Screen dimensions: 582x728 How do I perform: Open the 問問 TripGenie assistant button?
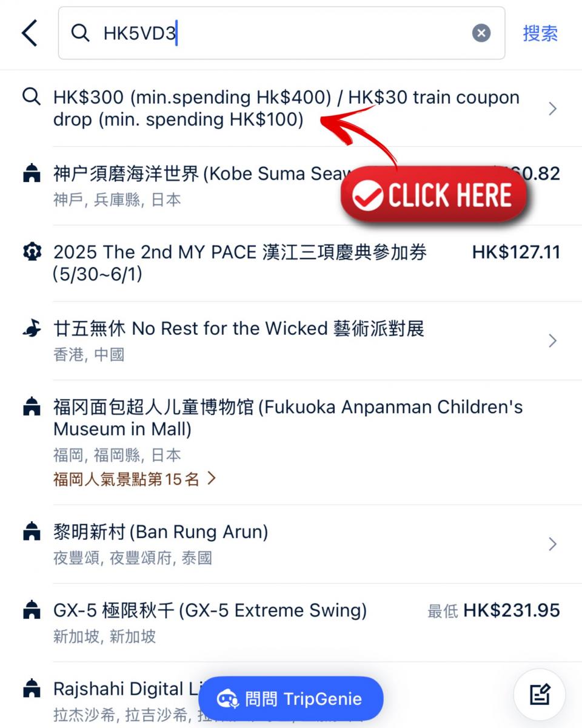coord(291,698)
